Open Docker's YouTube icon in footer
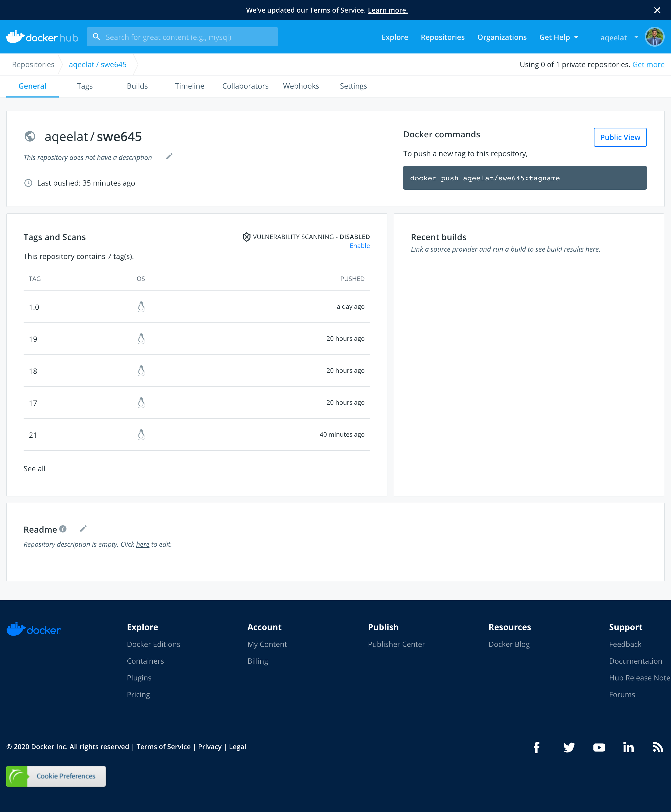This screenshot has height=812, width=671. click(x=599, y=748)
